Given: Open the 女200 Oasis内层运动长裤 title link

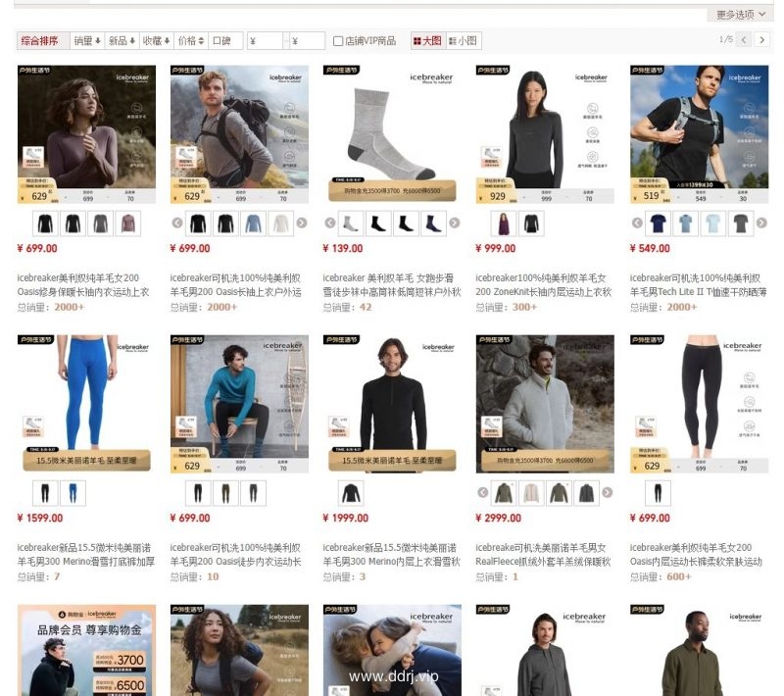Looking at the screenshot, I should point(696,555).
